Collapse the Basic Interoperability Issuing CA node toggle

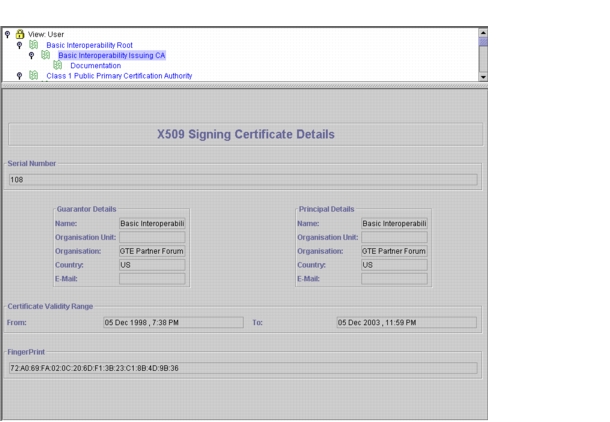32,56
